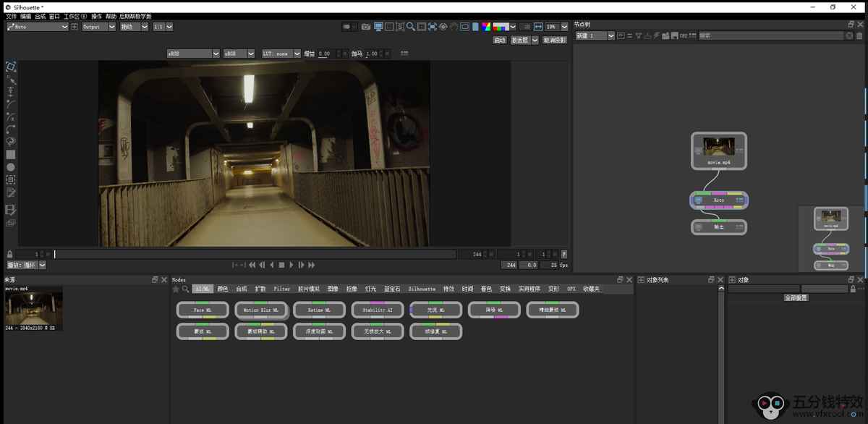Click the 全部重置 button
Image resolution: width=868 pixels, height=424 pixels.
tap(796, 297)
